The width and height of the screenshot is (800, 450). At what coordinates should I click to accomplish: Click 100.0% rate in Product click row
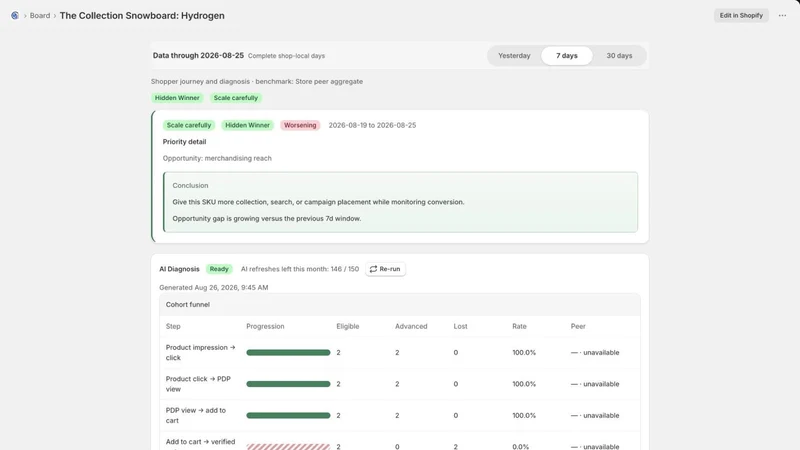pyautogui.click(x=524, y=384)
